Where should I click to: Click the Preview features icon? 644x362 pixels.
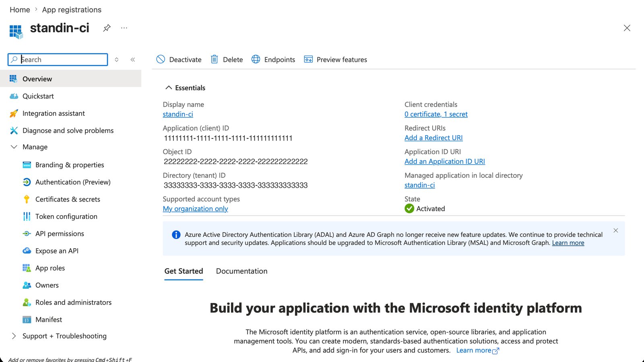[308, 60]
